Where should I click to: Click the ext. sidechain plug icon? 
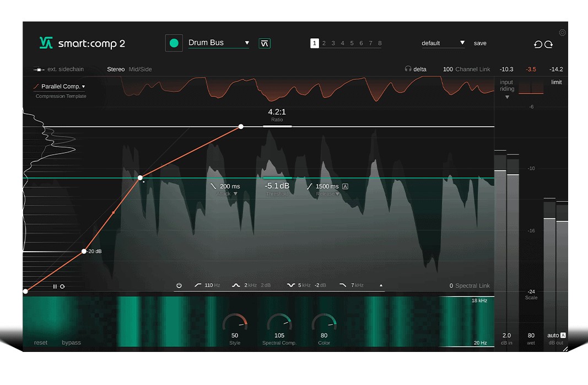[39, 69]
